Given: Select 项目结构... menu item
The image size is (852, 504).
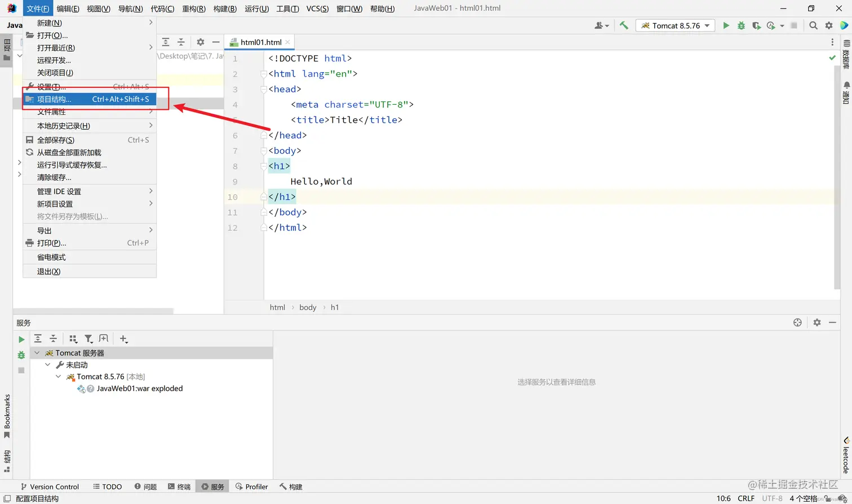Looking at the screenshot, I should coord(90,99).
